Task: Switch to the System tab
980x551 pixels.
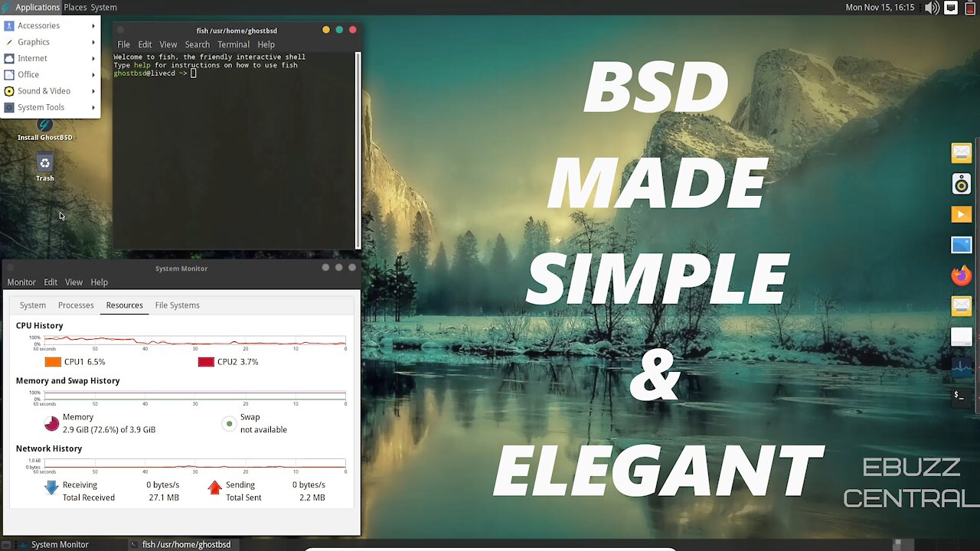Action: (x=33, y=305)
